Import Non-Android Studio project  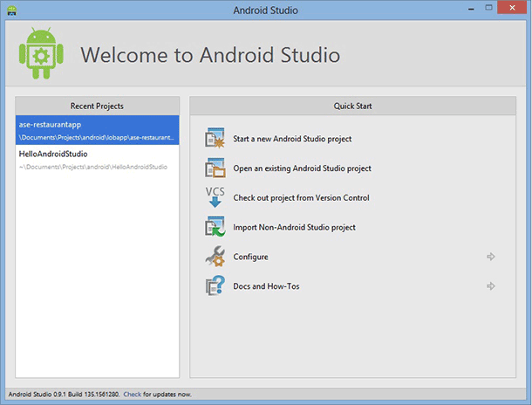[294, 228]
